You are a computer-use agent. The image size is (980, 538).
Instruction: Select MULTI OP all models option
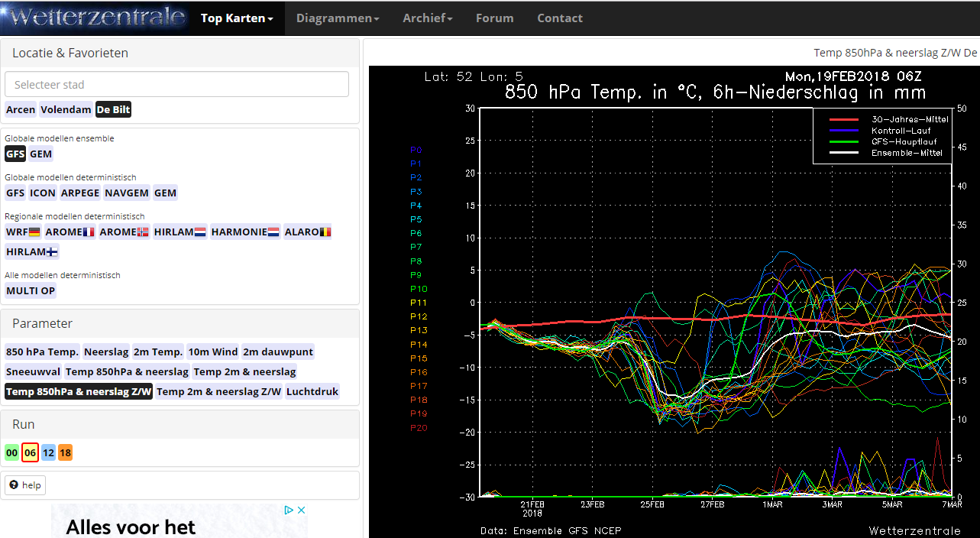pyautogui.click(x=31, y=290)
